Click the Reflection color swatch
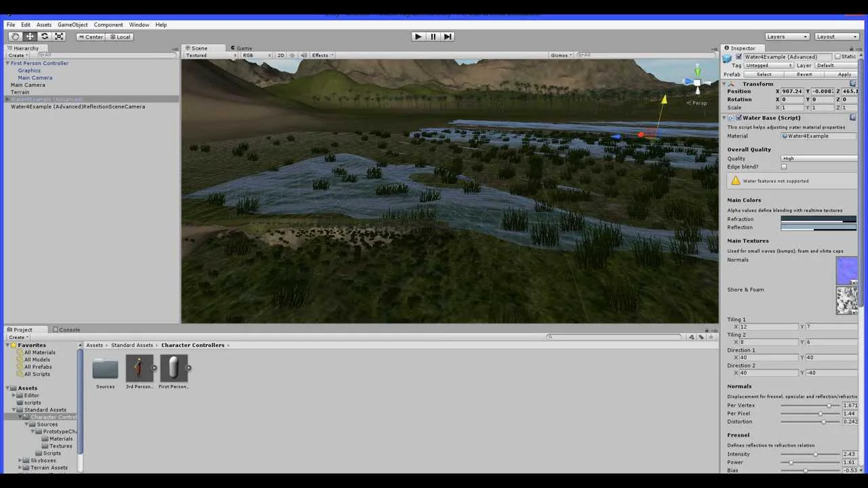This screenshot has height=488, width=868. point(818,227)
